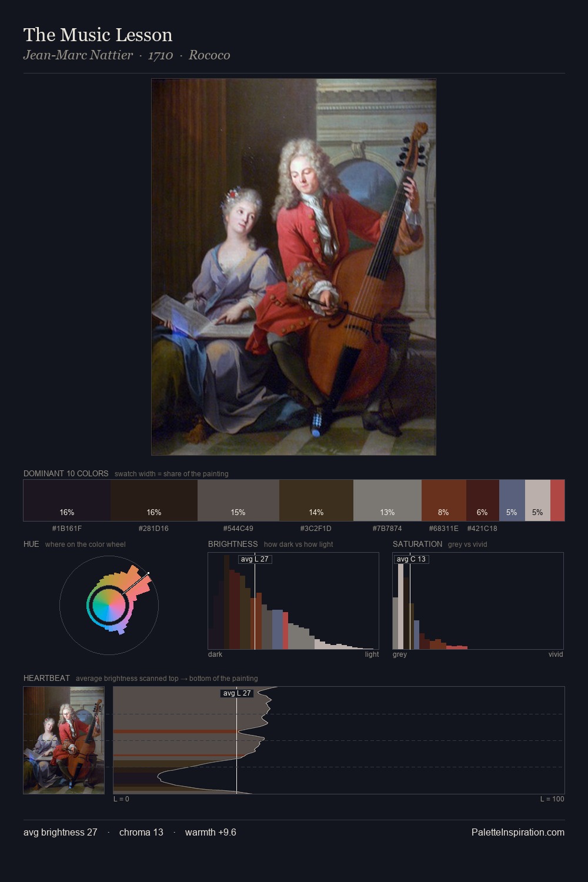
Task: Click the 'L = 0' axis label
Action: click(121, 799)
